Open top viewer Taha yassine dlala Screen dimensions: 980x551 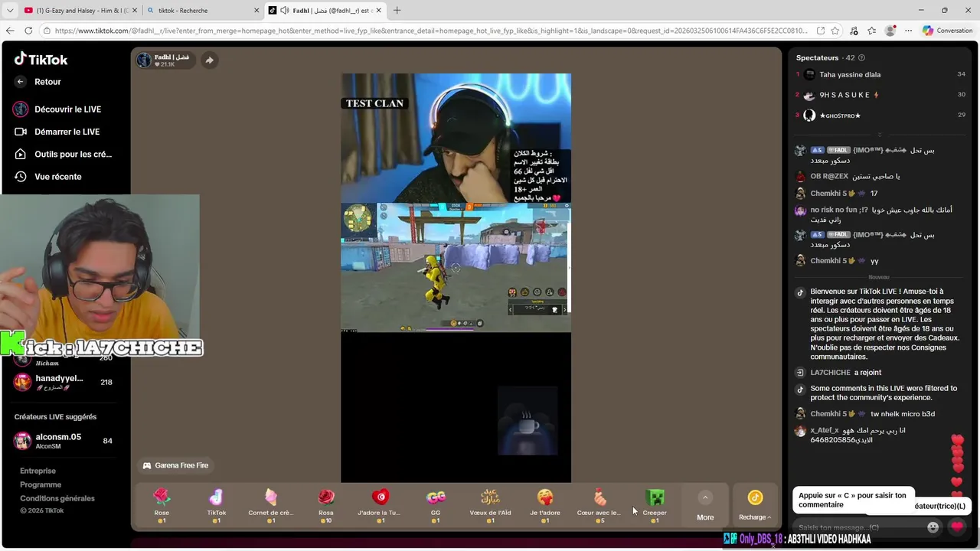click(850, 75)
